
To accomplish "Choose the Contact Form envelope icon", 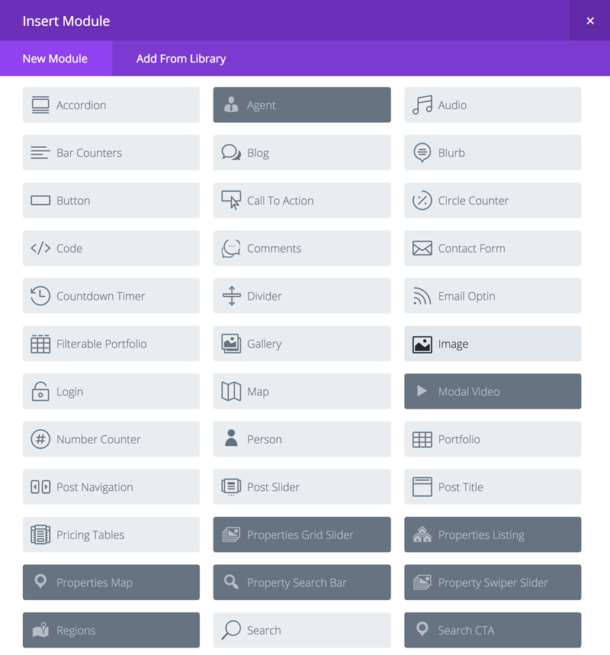I will click(x=422, y=248).
